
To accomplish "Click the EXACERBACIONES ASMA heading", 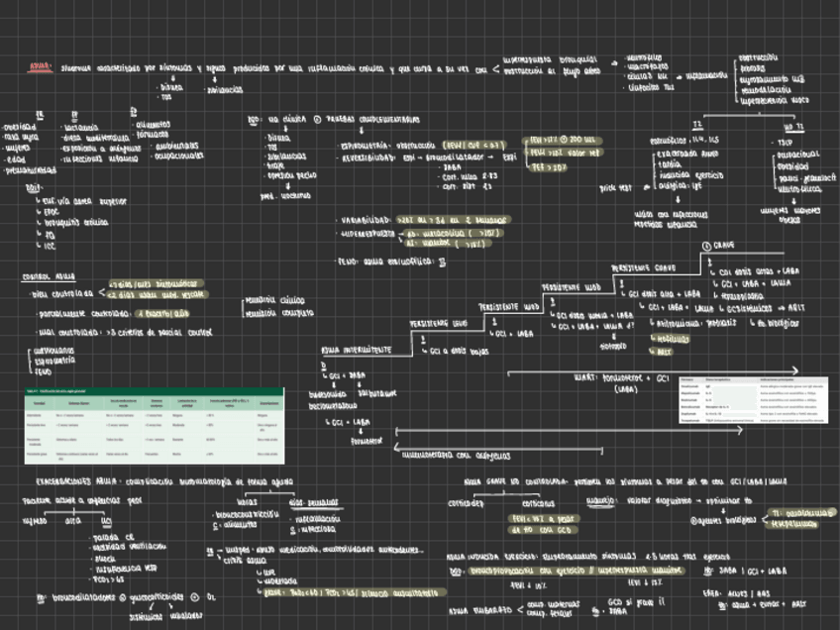I will pyautogui.click(x=69, y=481).
